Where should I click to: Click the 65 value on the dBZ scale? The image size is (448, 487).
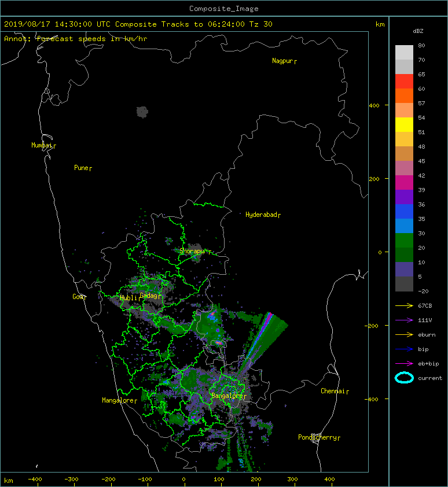(x=421, y=74)
